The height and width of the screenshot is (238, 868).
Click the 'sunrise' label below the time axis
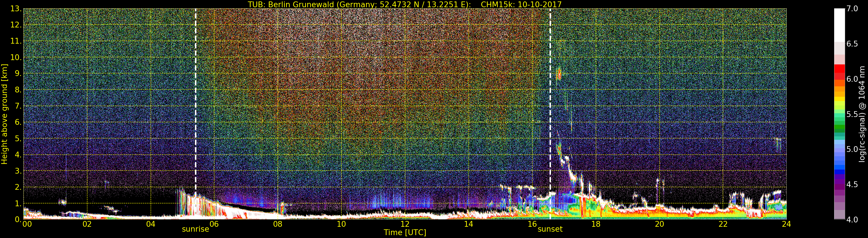[196, 229]
